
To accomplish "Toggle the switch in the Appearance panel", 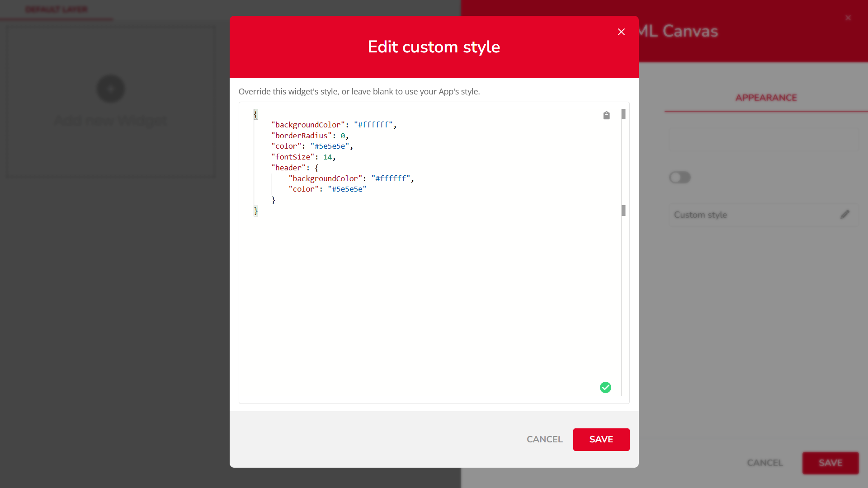I will pos(679,178).
